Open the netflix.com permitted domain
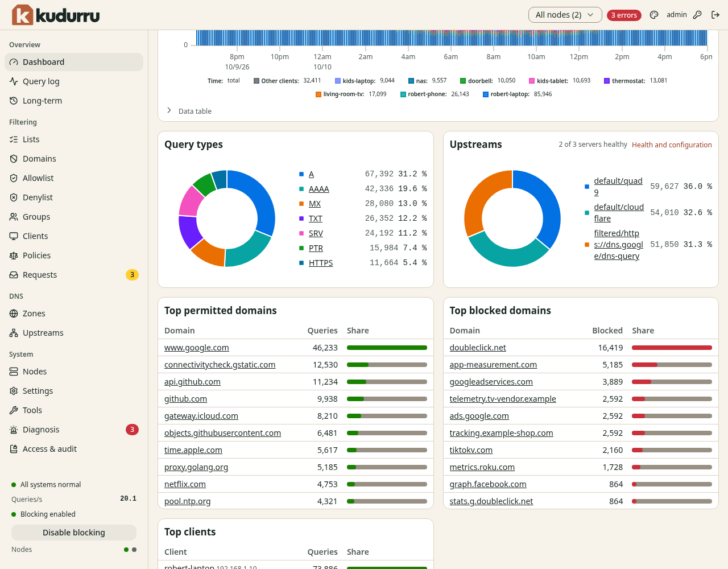 pyautogui.click(x=185, y=484)
